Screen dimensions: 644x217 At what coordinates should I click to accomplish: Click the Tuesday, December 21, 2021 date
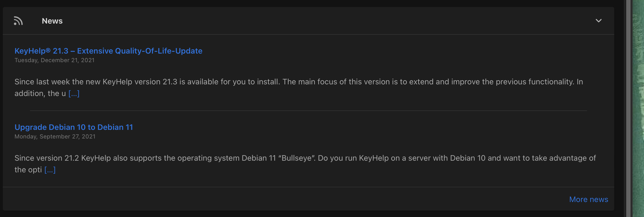(x=55, y=60)
